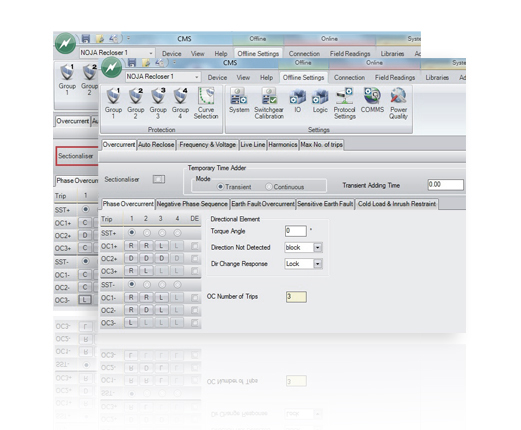Switch to Connection ribbon tab in front window

click(349, 77)
